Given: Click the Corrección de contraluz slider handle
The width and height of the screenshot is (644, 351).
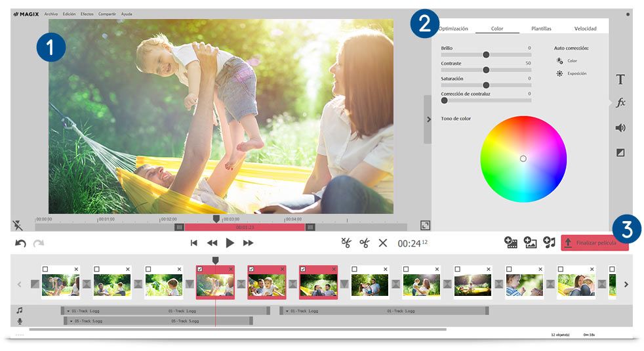Looking at the screenshot, I should coord(444,100).
